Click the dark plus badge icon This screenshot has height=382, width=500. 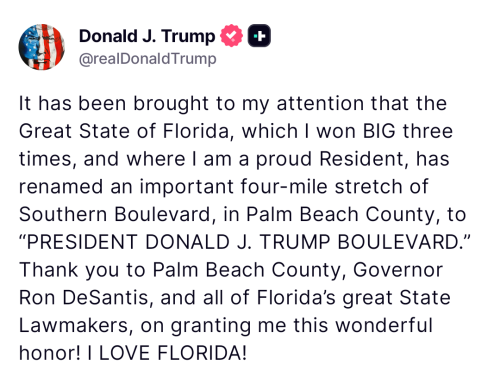tap(259, 36)
